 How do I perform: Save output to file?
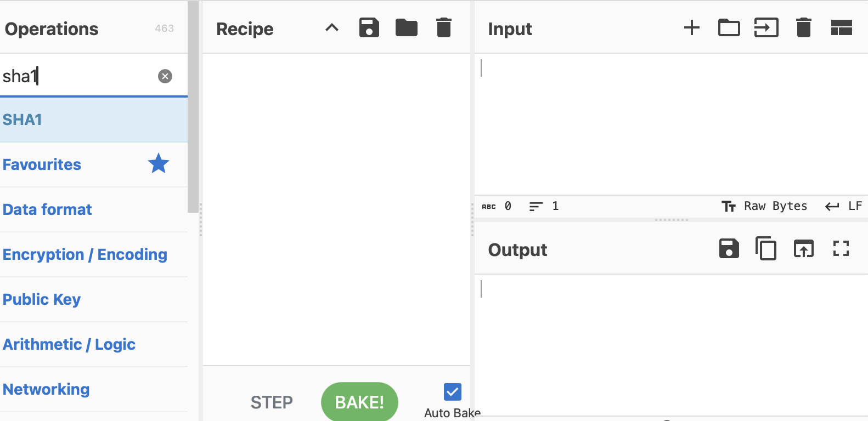pos(729,249)
